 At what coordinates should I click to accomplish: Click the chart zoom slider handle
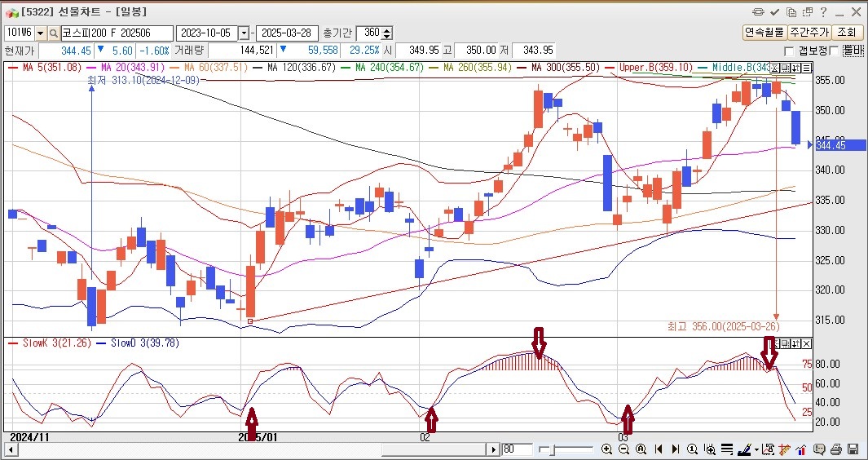tap(553, 449)
